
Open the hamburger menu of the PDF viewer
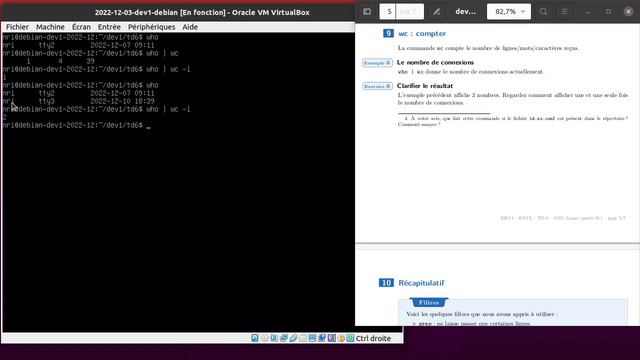564,11
